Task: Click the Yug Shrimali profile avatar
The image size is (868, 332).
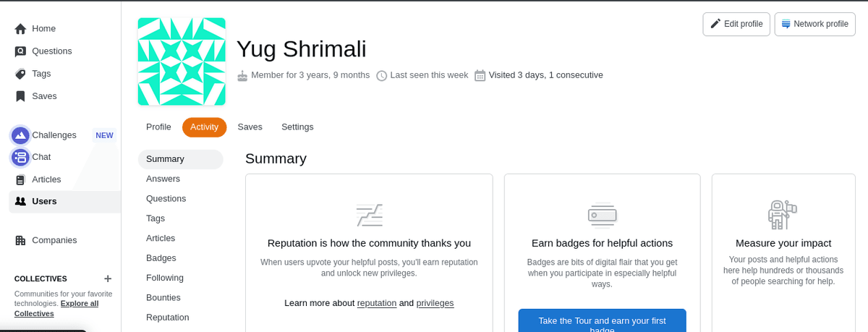Action: point(182,61)
